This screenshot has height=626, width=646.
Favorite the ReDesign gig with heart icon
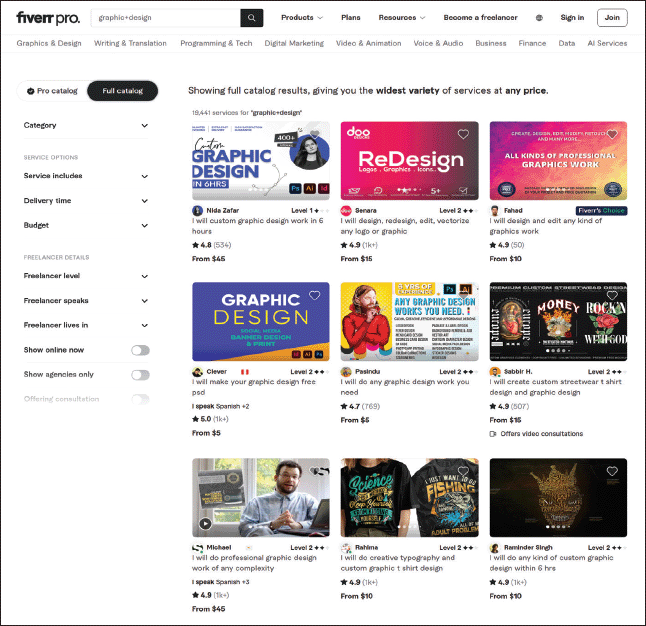click(463, 134)
